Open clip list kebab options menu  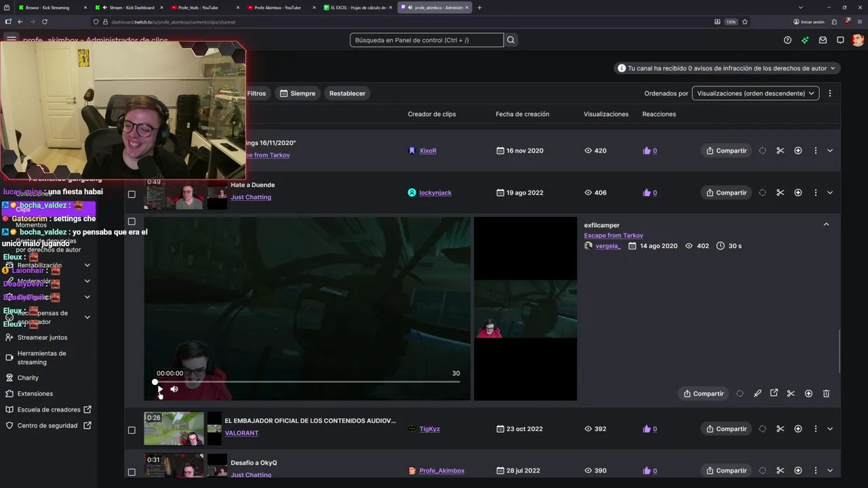pyautogui.click(x=830, y=93)
